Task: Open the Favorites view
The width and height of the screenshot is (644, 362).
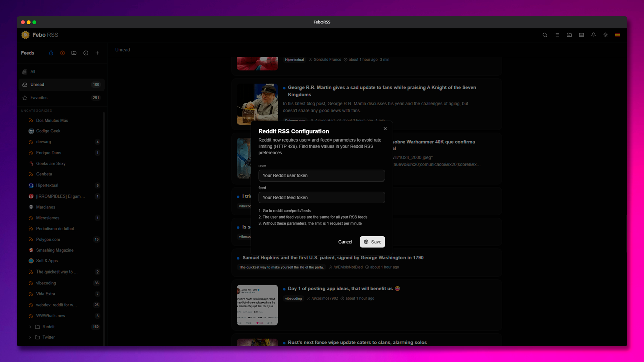Action: pos(61,98)
